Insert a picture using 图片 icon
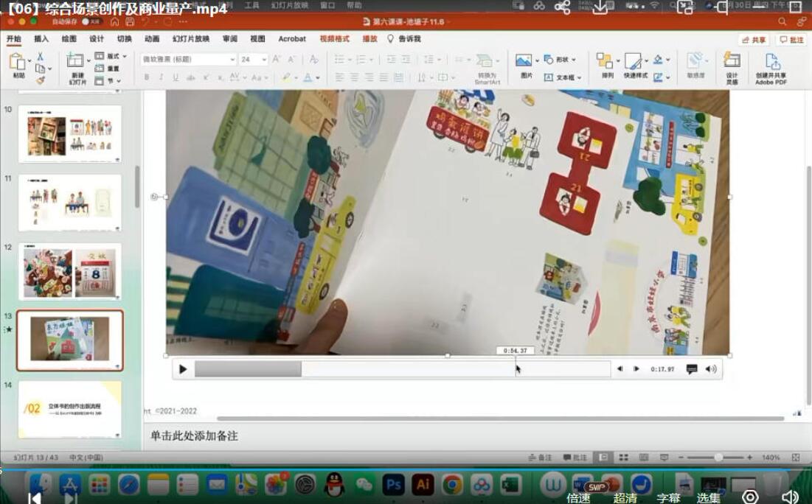This screenshot has width=812, height=504. coord(524,61)
